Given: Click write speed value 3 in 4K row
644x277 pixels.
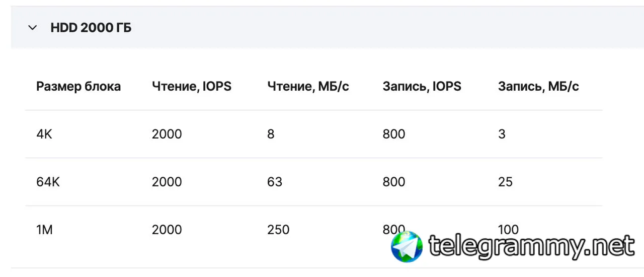Looking at the screenshot, I should pyautogui.click(x=502, y=134).
